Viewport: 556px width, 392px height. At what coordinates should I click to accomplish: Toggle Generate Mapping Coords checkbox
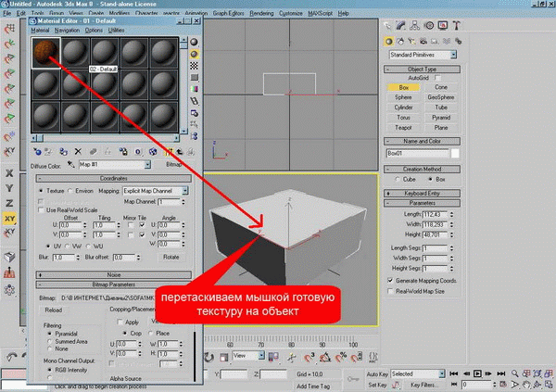pos(392,281)
